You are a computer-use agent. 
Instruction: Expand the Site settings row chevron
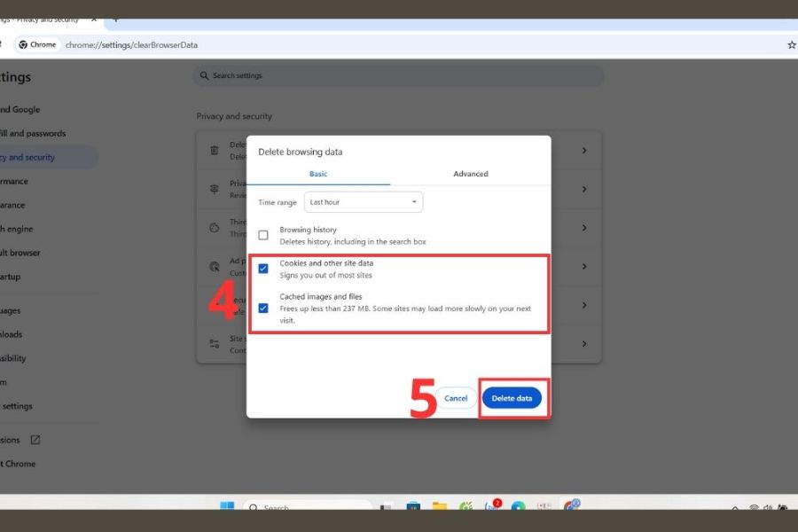[583, 343]
